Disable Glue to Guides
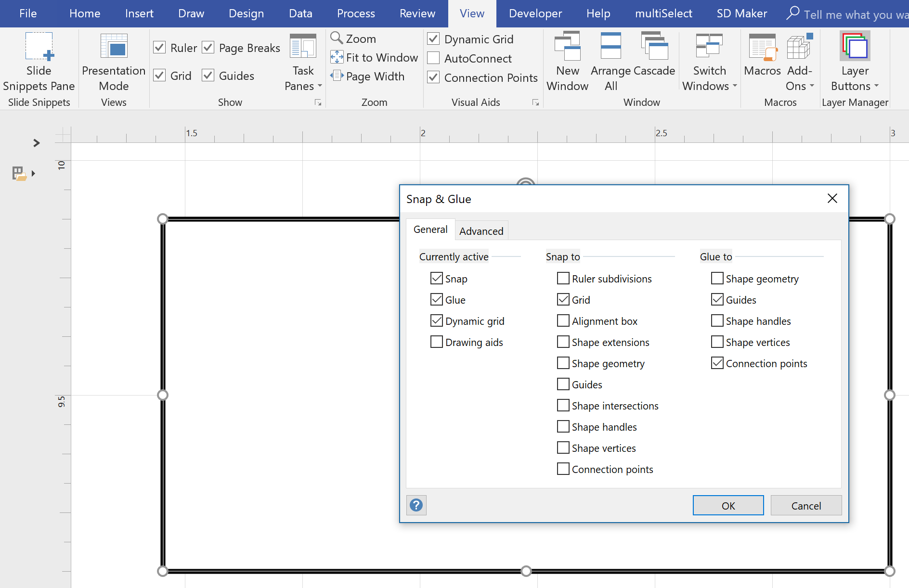This screenshot has height=588, width=909. tap(716, 299)
